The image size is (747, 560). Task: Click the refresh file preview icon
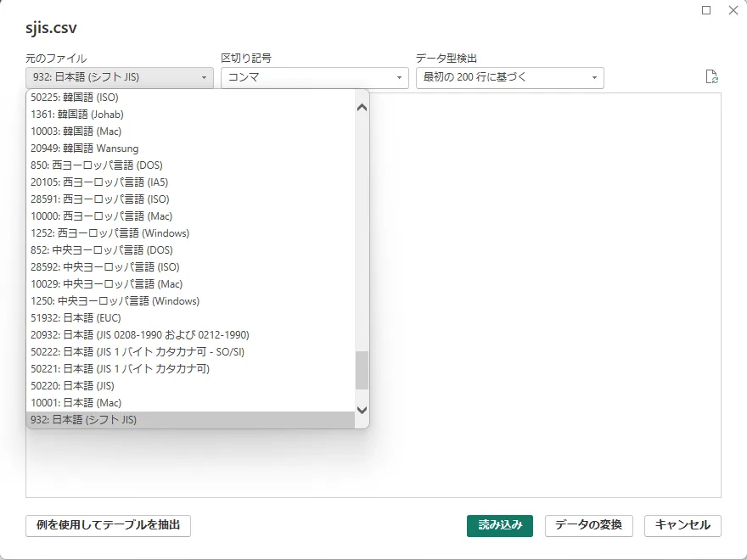point(711,76)
